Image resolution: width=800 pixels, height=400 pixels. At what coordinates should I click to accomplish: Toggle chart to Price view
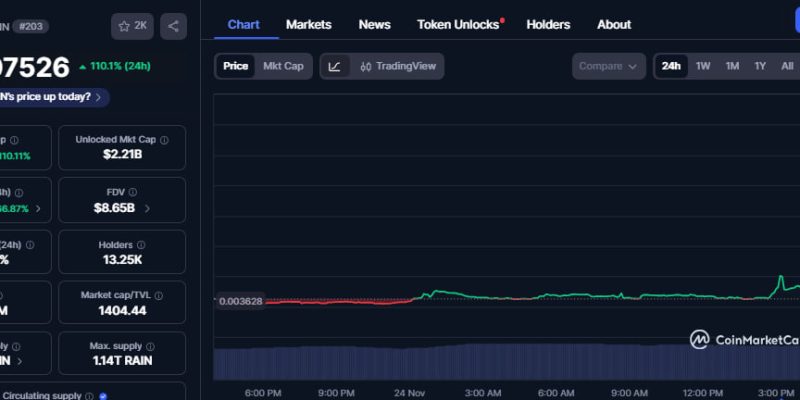coord(236,66)
